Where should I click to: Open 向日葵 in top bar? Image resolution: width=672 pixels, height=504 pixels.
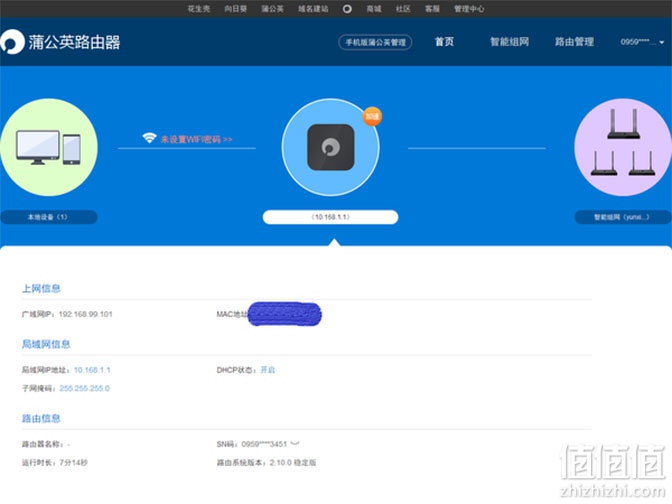point(236,9)
